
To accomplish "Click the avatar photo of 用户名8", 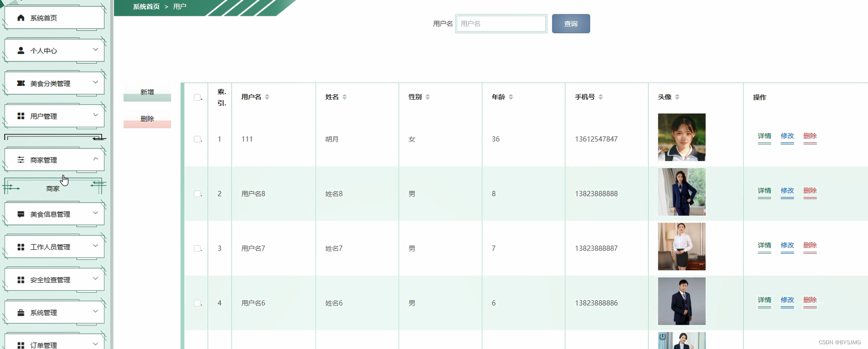I will click(682, 192).
